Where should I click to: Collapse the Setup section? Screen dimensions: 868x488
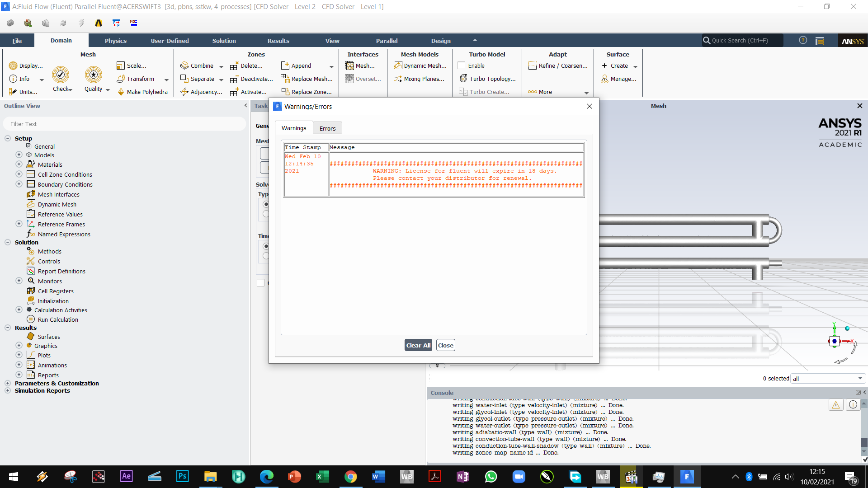(8, 138)
